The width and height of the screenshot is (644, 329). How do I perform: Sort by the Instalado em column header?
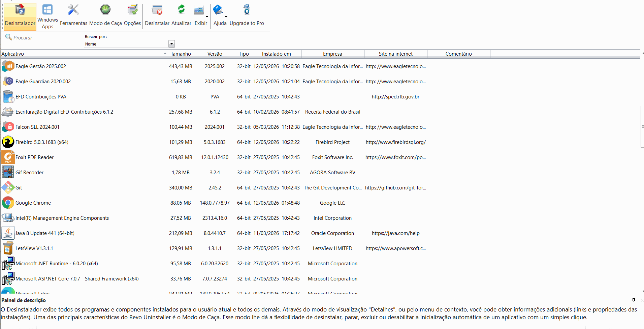277,54
